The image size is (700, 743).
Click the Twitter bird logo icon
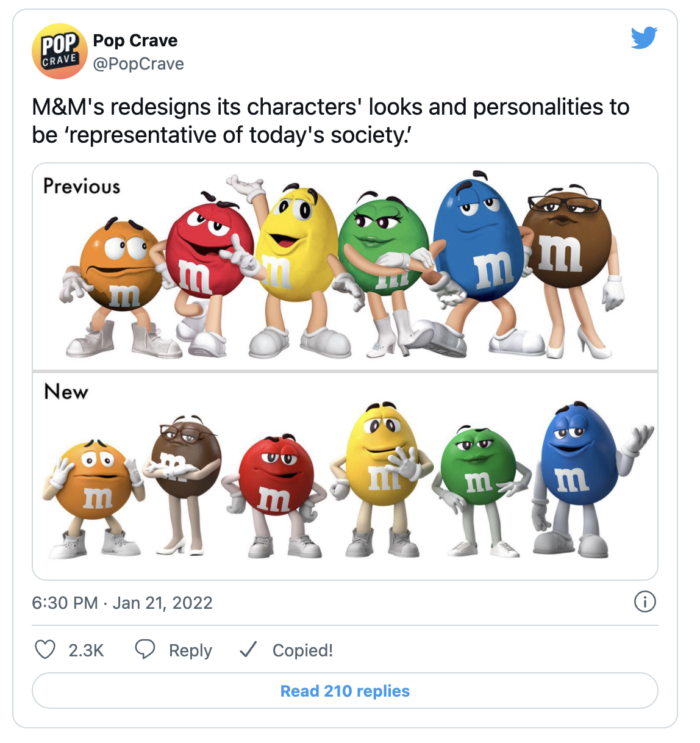(x=644, y=38)
